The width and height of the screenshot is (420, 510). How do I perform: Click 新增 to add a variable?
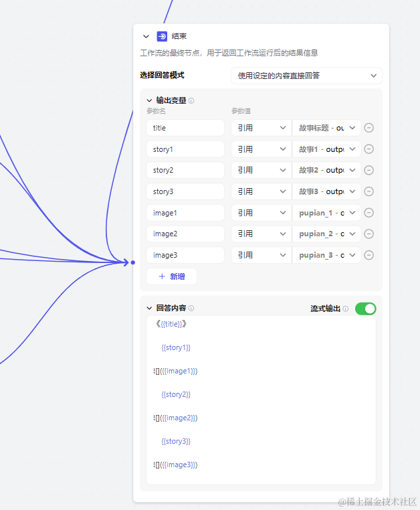171,276
